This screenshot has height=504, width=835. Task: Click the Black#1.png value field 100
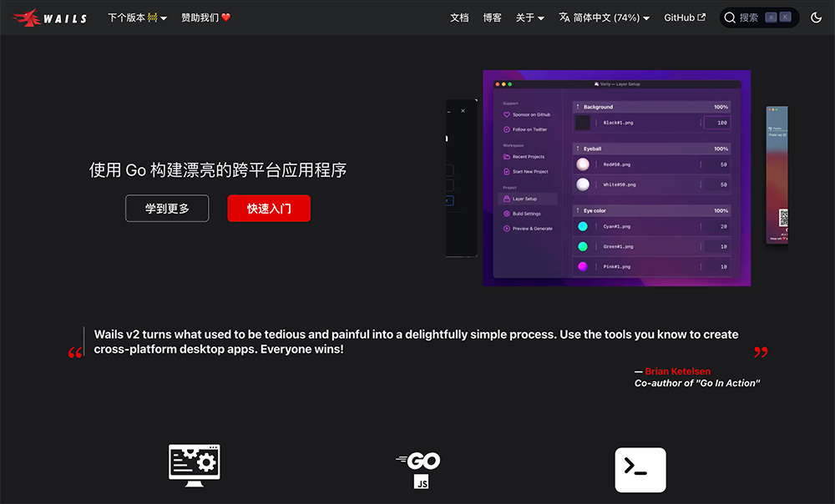[716, 123]
